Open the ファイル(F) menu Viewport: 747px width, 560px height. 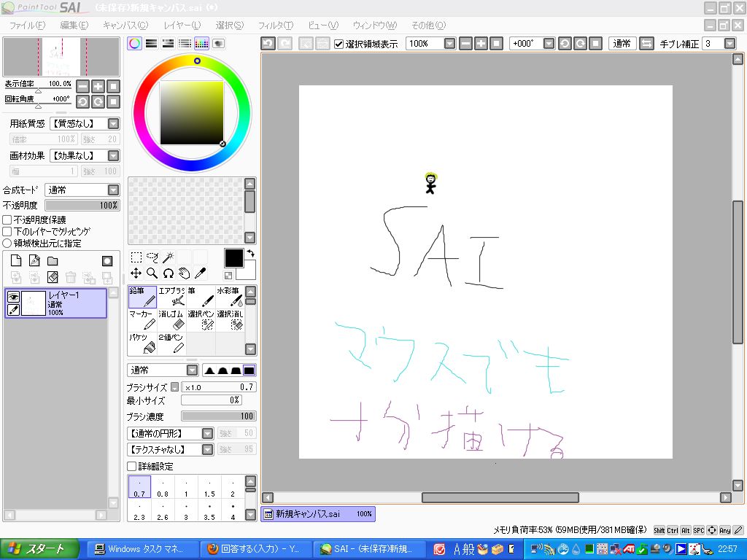(27, 26)
